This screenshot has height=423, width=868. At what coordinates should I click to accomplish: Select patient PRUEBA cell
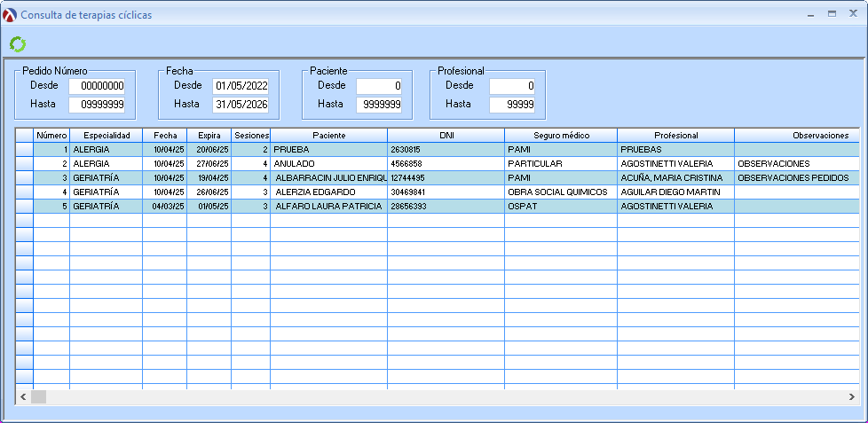coord(328,149)
